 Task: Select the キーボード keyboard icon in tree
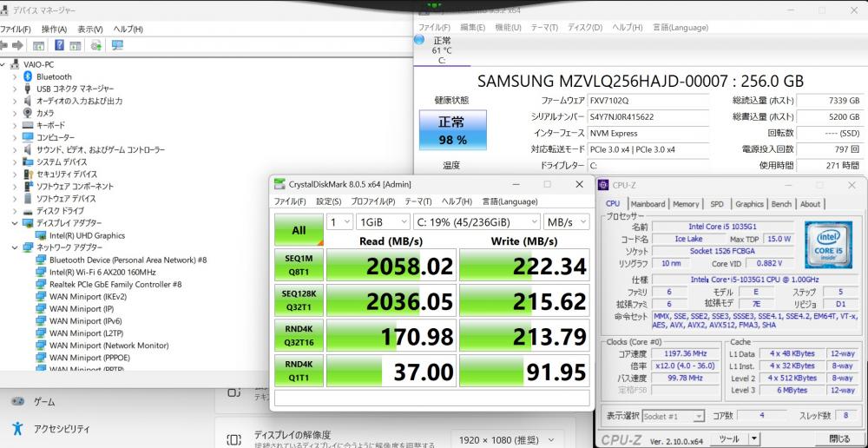[28, 125]
